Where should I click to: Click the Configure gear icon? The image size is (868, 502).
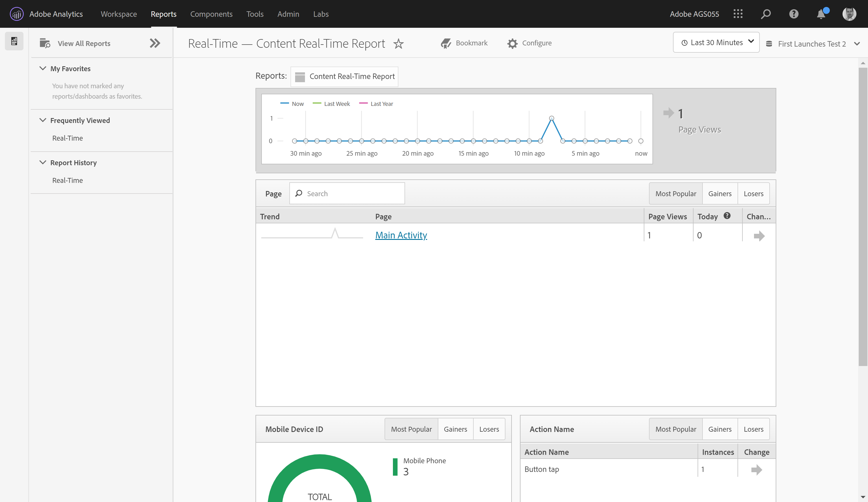[x=512, y=43]
